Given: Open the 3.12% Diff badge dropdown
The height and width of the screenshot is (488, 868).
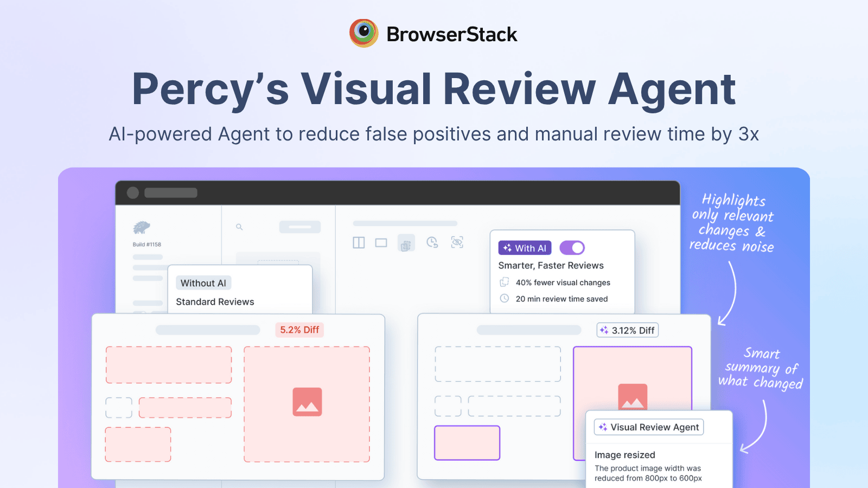Looking at the screenshot, I should point(627,330).
